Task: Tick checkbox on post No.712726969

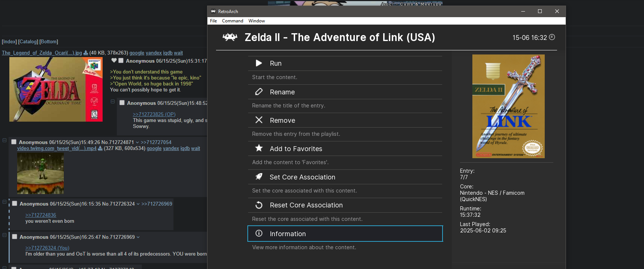Action: (x=15, y=237)
